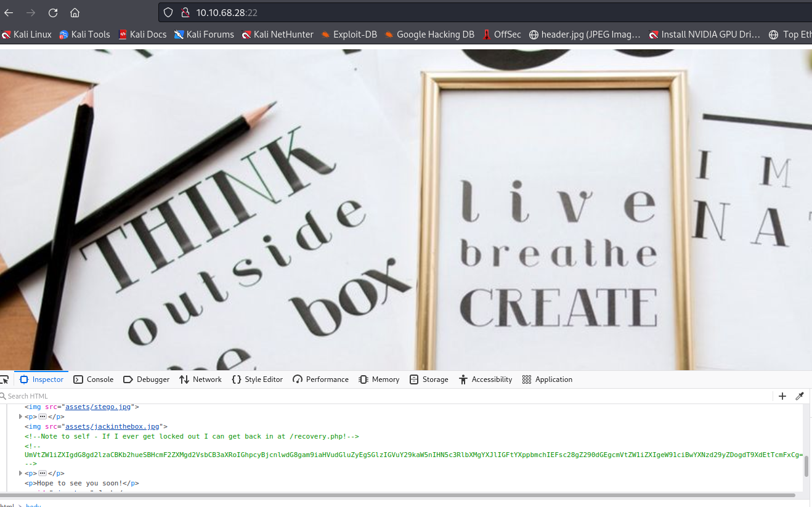Image resolution: width=812 pixels, height=507 pixels.
Task: Open the Kali Docs bookmark
Action: [142, 34]
